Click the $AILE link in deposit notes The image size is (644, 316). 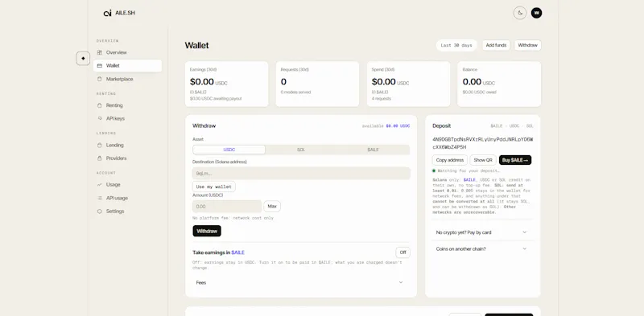[469, 180]
